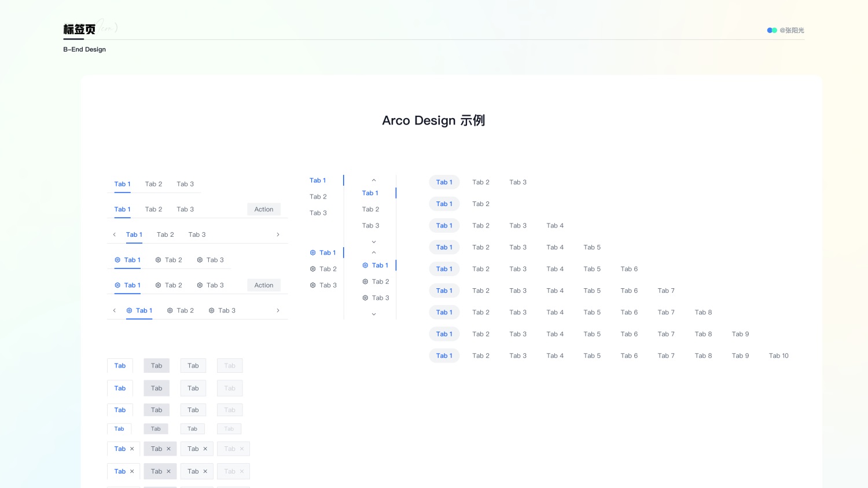Select Tab 3 in the three-tab pill row
This screenshot has height=488, width=868.
(518, 182)
